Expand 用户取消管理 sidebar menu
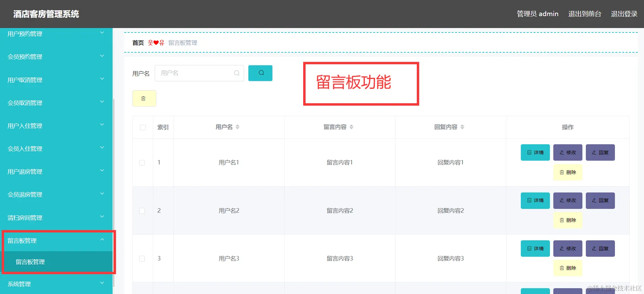 56,80
